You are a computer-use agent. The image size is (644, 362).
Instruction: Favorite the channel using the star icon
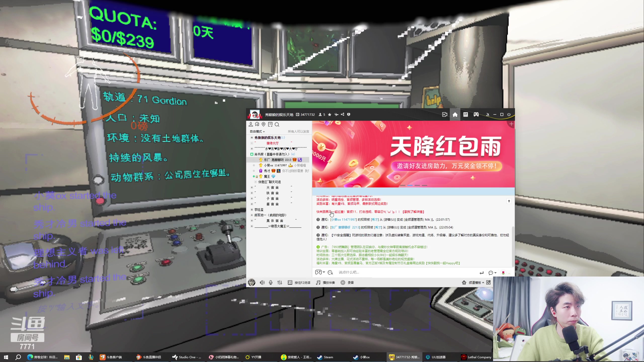[x=330, y=114]
